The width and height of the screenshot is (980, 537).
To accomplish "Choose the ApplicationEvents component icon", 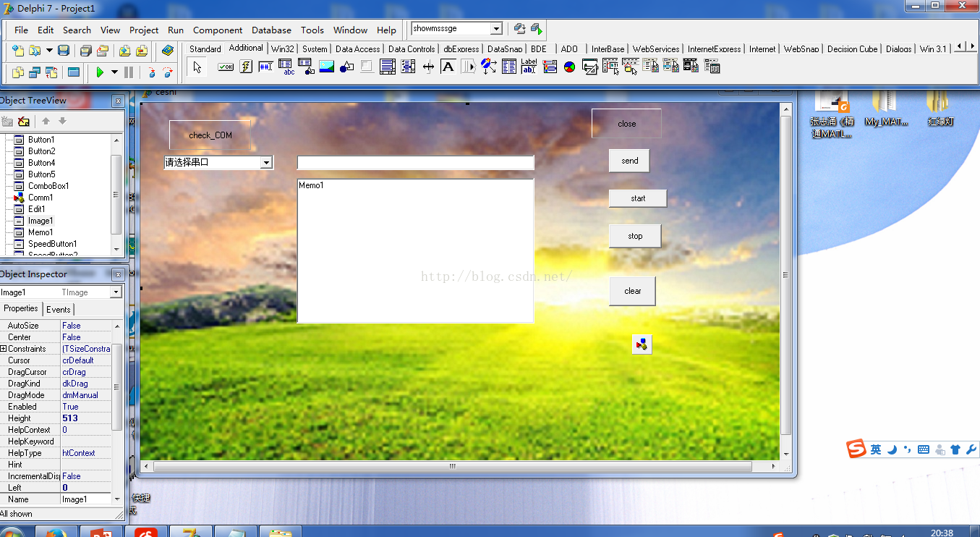I will coord(488,67).
